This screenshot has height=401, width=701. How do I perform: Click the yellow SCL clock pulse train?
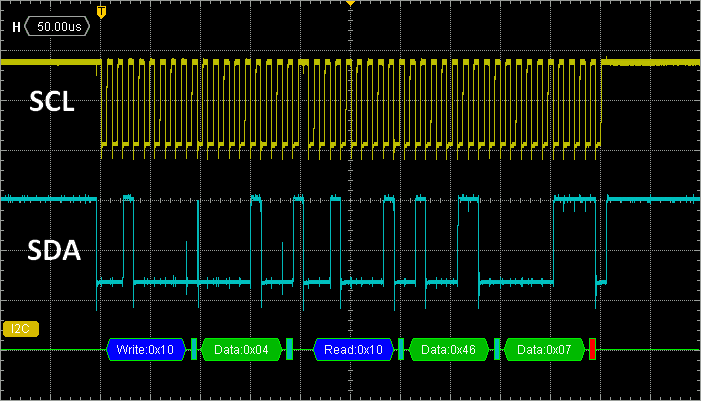350,100
